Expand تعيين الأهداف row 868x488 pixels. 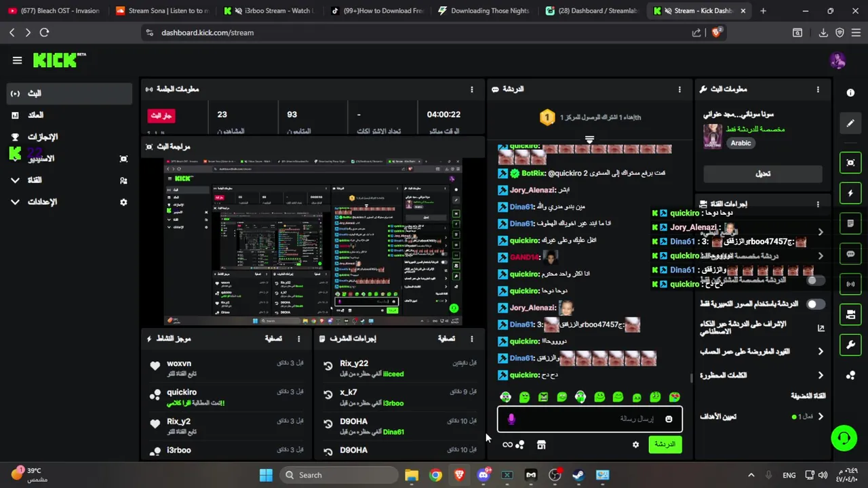(762, 417)
